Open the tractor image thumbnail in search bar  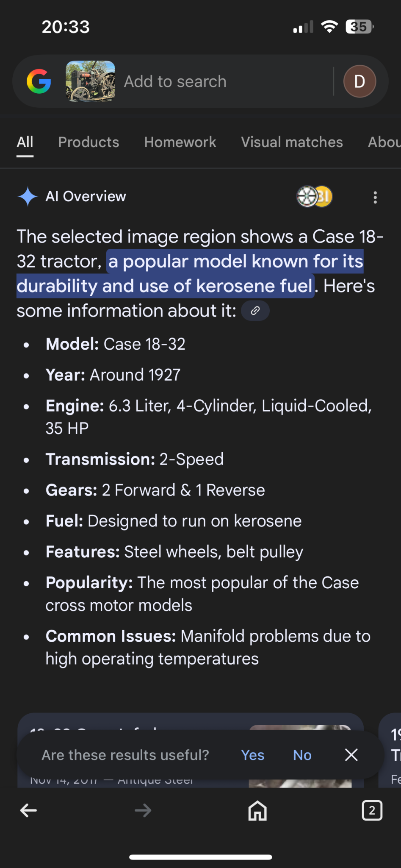(x=91, y=81)
